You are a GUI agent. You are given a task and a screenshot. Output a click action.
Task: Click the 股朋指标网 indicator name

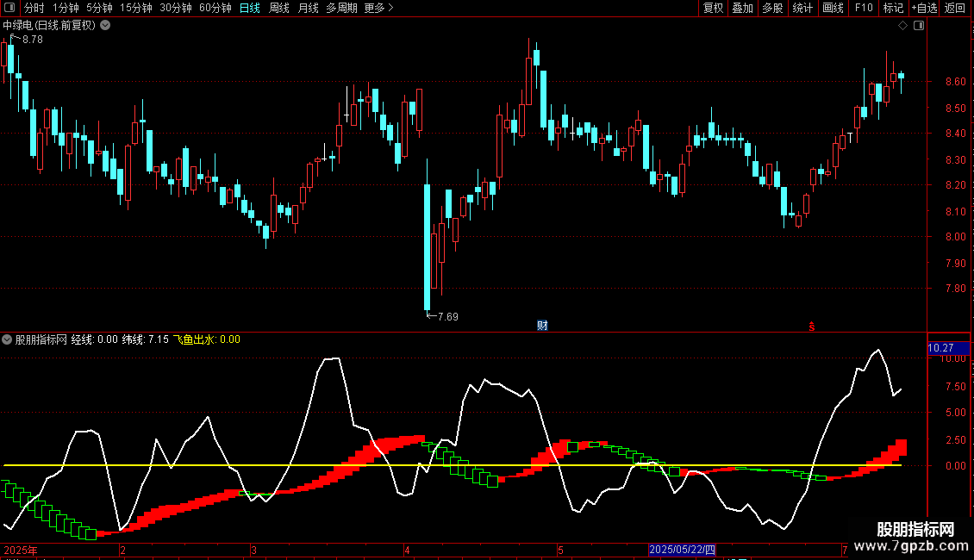pyautogui.click(x=41, y=339)
